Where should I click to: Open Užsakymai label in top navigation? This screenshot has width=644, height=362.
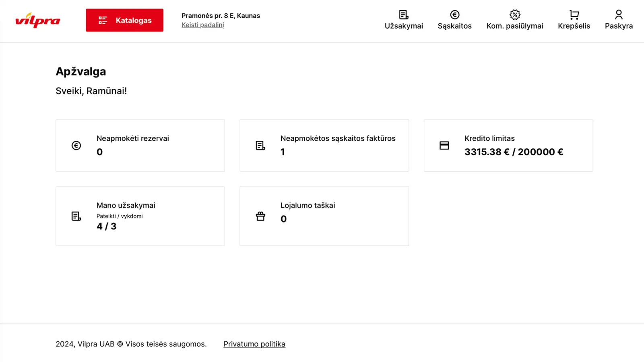pyautogui.click(x=404, y=26)
